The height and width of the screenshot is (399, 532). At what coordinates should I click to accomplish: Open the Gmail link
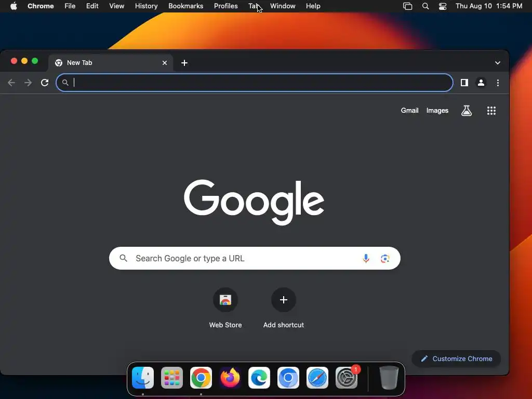[409, 110]
